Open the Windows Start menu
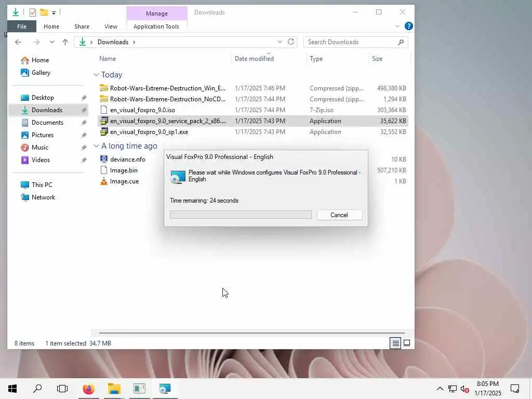Viewport: 532px width, 399px height. [12, 389]
